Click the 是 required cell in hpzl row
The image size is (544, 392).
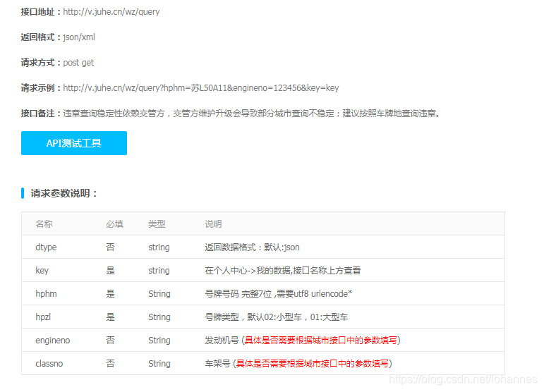tap(110, 317)
